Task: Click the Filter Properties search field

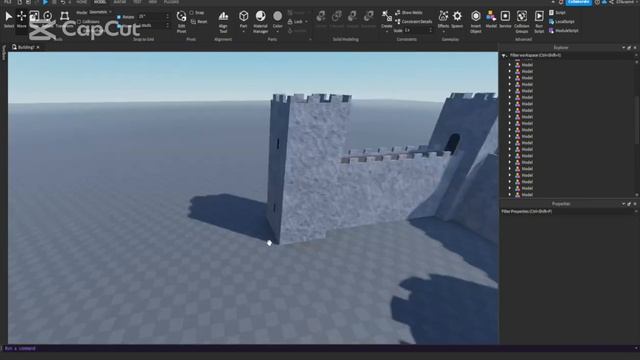Action: point(567,211)
